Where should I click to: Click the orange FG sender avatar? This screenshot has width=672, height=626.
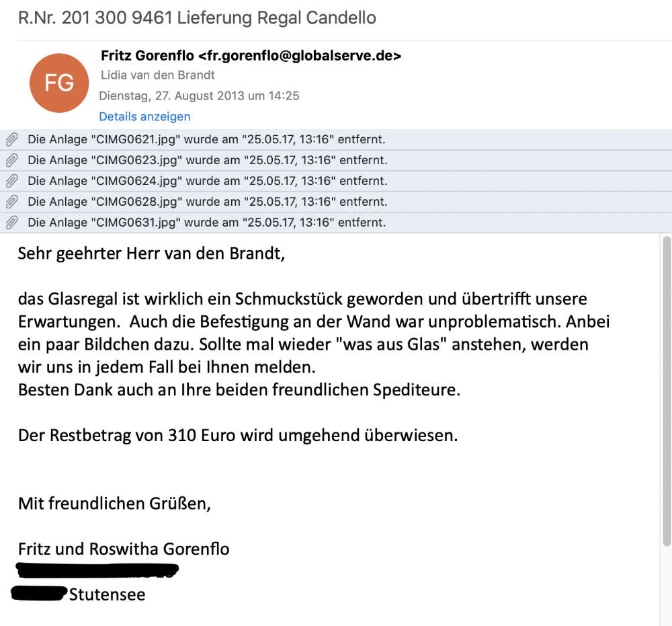(59, 83)
